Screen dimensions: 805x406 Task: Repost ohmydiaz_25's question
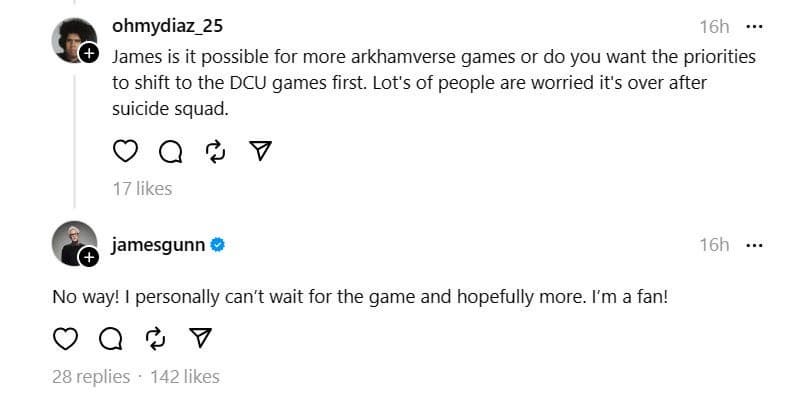point(215,151)
